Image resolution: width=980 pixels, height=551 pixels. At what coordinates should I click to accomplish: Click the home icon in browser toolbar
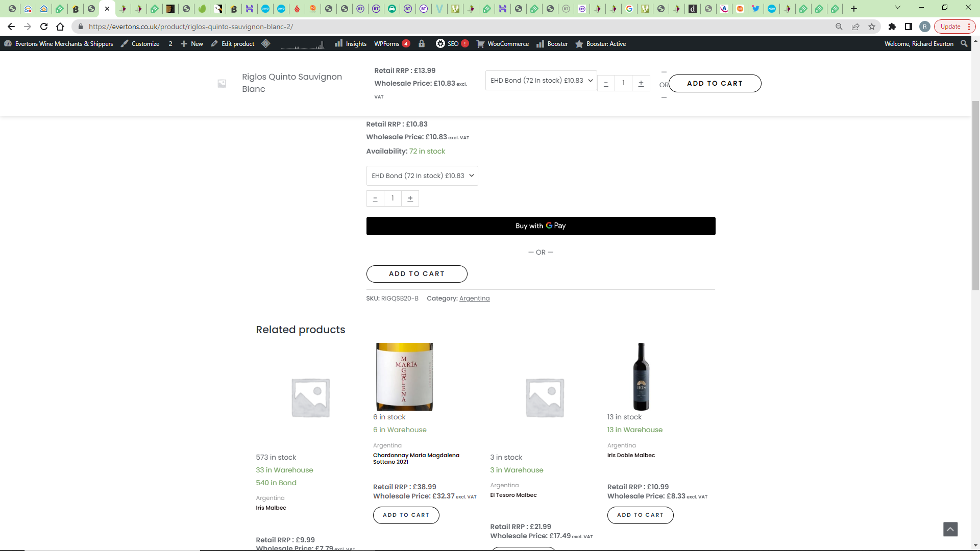(60, 27)
